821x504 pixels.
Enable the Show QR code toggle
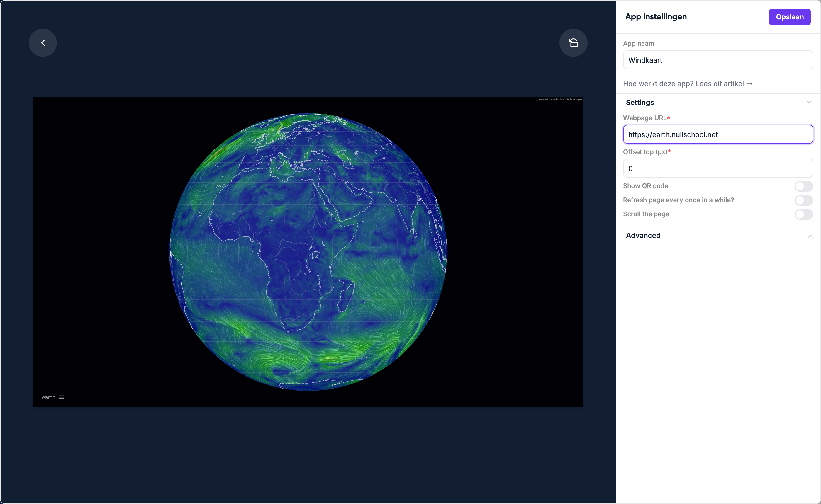pos(804,186)
